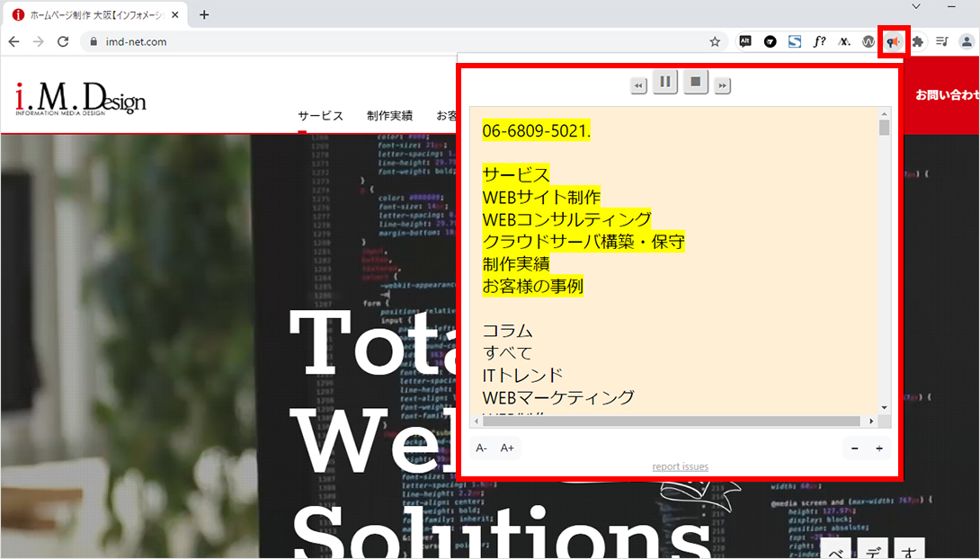Open the Extensions puzzle piece menu
This screenshot has height=559, width=980.
click(917, 42)
